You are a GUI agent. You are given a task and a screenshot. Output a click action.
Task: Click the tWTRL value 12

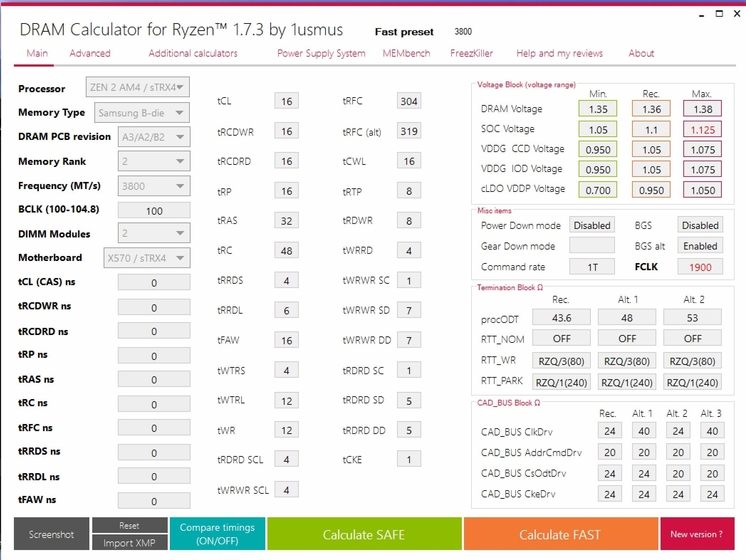(x=287, y=401)
